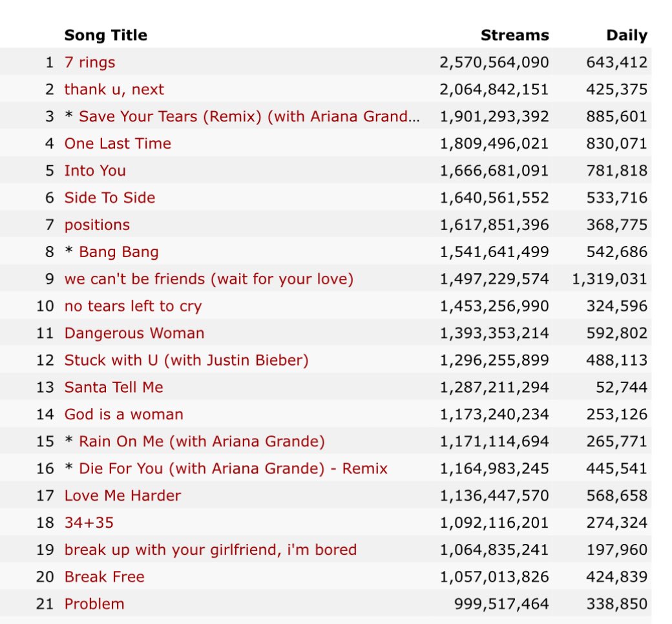The width and height of the screenshot is (672, 624).
Task: Open the '7 rings' song link
Action: [90, 63]
